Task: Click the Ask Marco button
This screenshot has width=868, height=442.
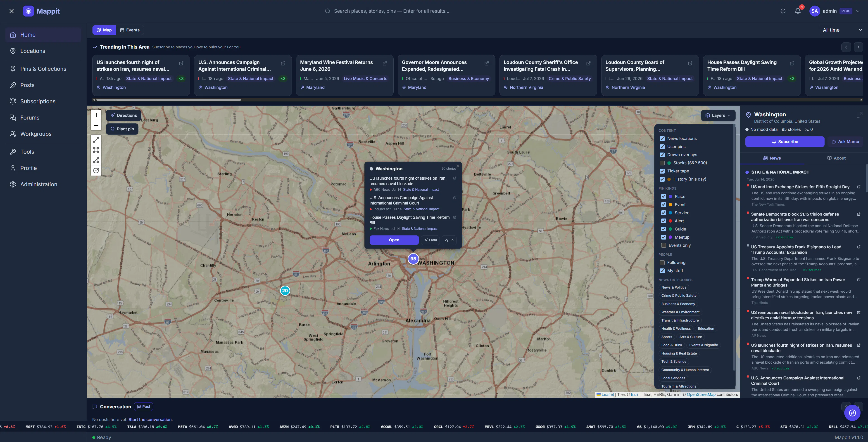Action: (x=845, y=142)
